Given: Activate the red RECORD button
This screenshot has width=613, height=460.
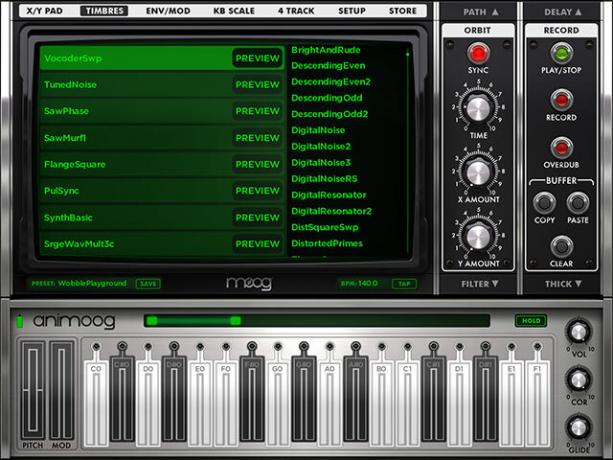Looking at the screenshot, I should click(x=561, y=100).
